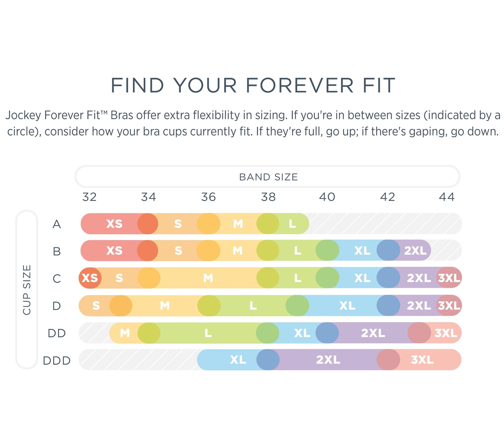Viewport: 504px width, 448px height.
Task: Click the S segment in row D
Action: [x=96, y=305]
